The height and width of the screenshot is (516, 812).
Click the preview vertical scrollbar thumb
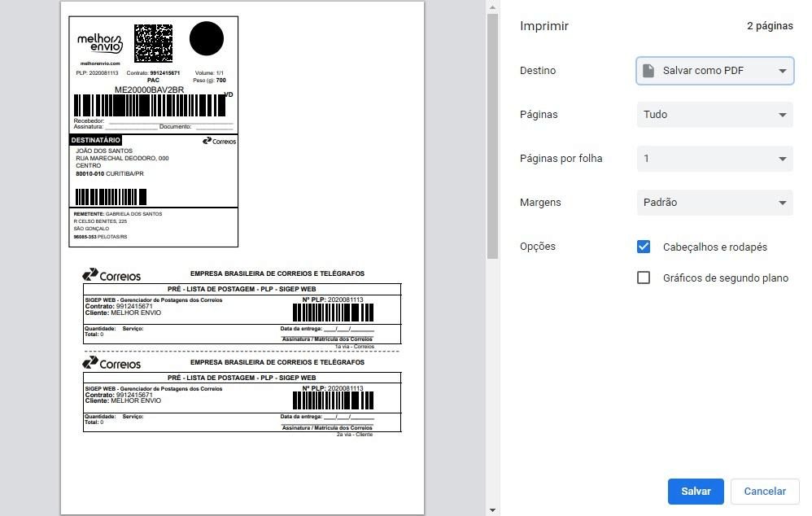pyautogui.click(x=492, y=136)
